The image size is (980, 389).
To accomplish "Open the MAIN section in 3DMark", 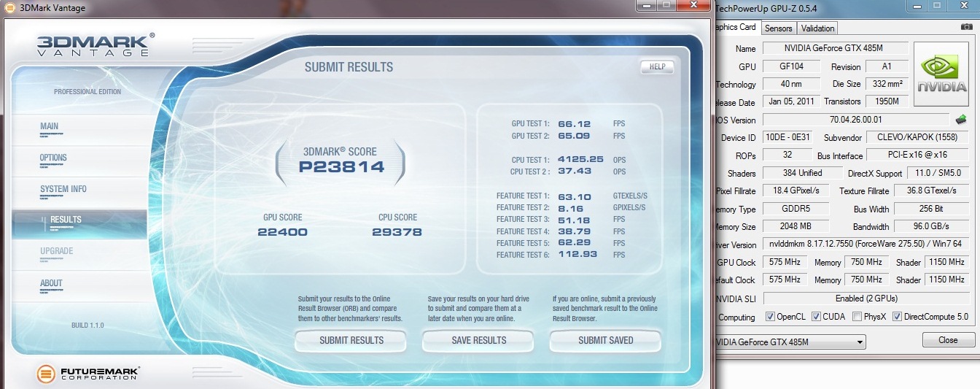I will click(x=50, y=126).
